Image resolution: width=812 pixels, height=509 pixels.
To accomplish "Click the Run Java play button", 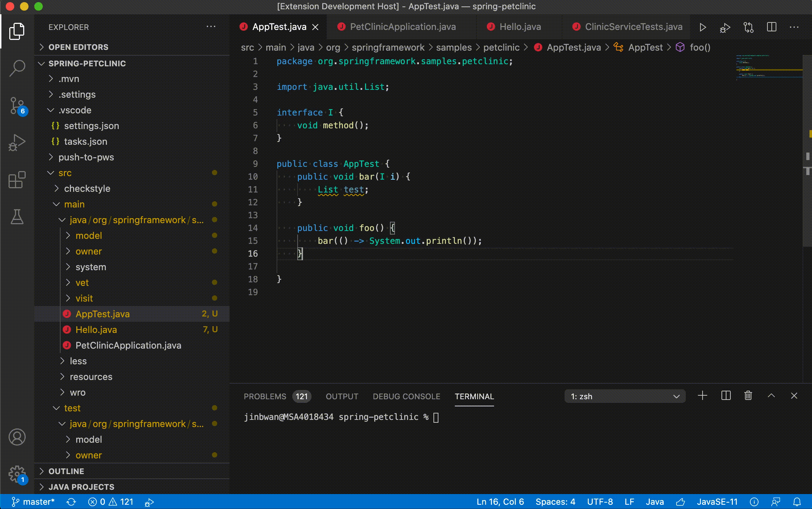I will coord(703,27).
